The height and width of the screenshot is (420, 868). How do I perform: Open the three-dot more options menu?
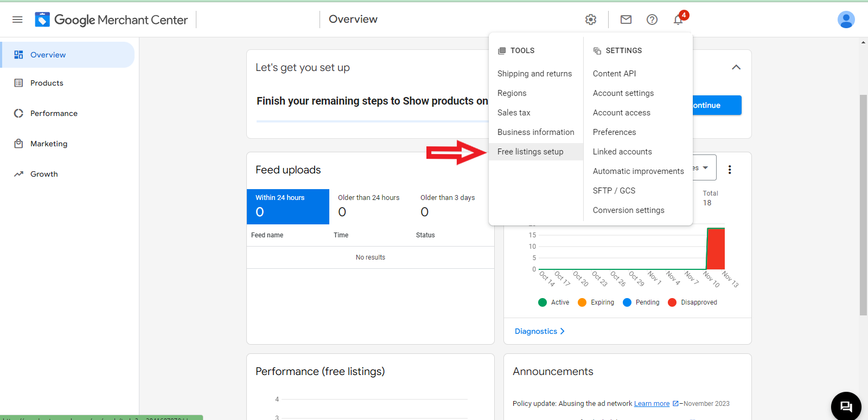click(x=730, y=170)
